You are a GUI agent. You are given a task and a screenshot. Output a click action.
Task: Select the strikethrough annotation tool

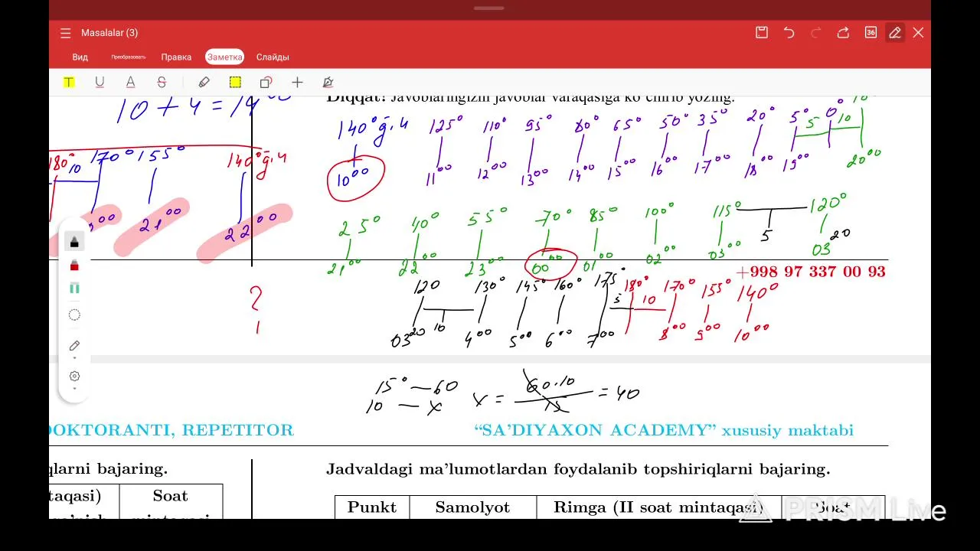(161, 82)
